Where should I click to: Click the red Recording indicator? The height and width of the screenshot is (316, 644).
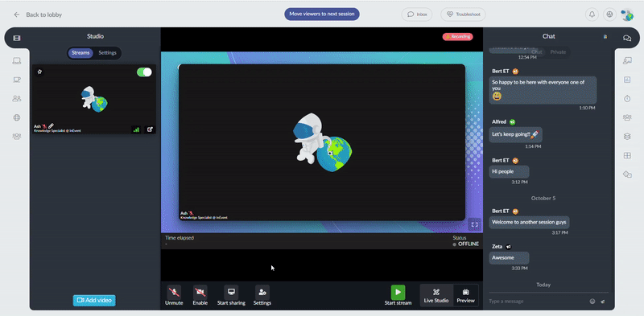click(x=457, y=36)
